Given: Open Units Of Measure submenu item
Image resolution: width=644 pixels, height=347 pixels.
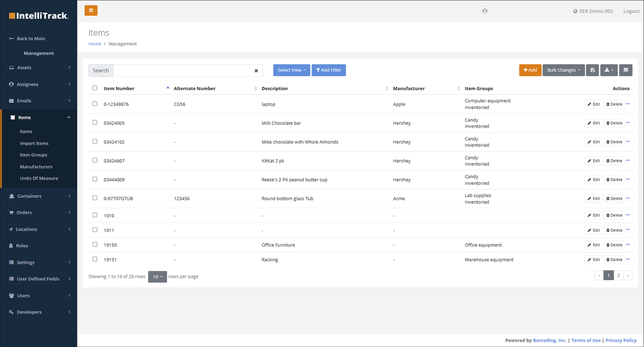Looking at the screenshot, I should pos(39,178).
